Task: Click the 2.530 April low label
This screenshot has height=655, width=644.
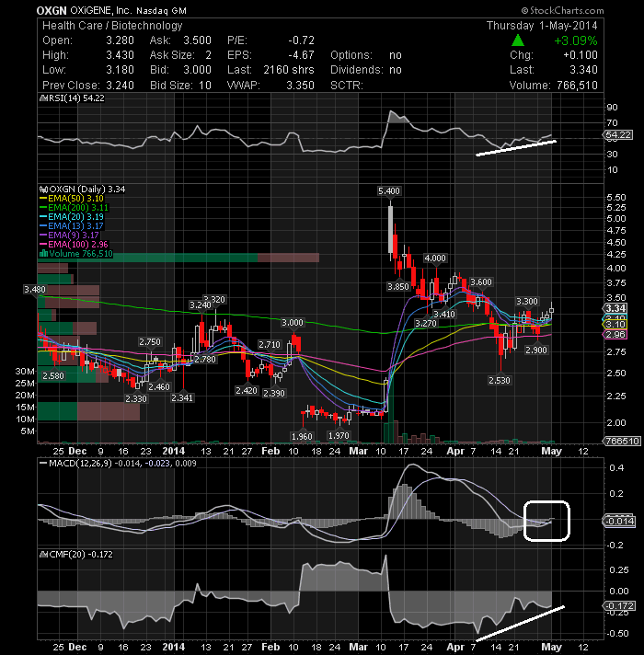Action: (500, 381)
